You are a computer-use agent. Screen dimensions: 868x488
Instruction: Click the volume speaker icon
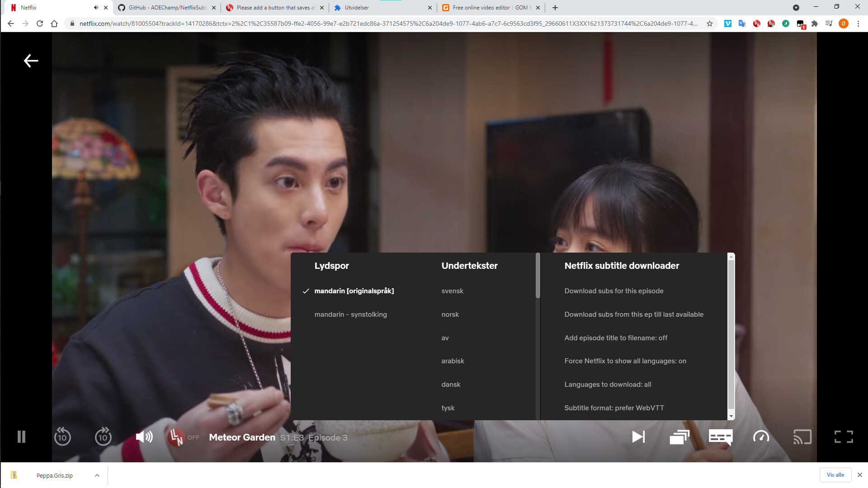point(144,437)
